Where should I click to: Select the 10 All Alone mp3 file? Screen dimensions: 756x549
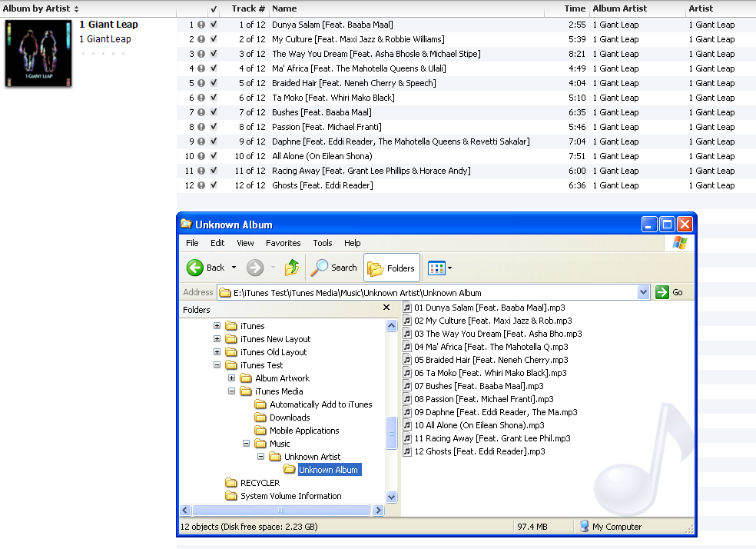[x=474, y=425]
